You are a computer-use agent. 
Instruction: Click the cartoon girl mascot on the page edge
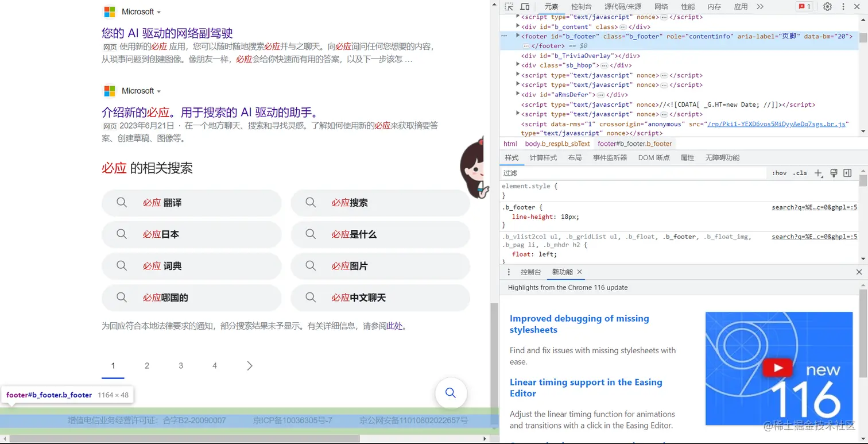[474, 168]
